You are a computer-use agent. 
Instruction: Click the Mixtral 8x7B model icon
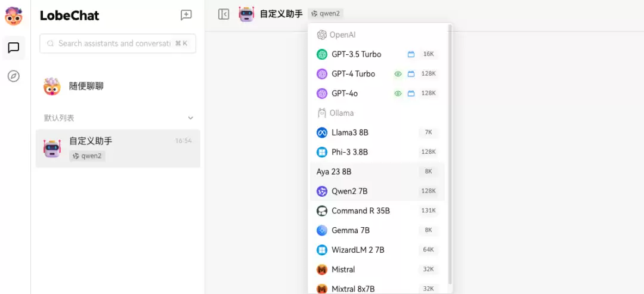[x=322, y=289]
